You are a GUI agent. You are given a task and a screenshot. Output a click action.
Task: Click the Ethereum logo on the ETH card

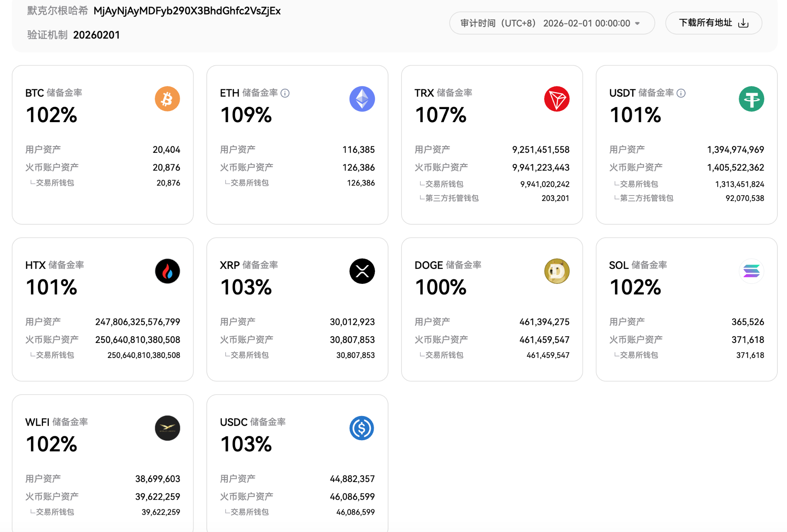(x=362, y=99)
